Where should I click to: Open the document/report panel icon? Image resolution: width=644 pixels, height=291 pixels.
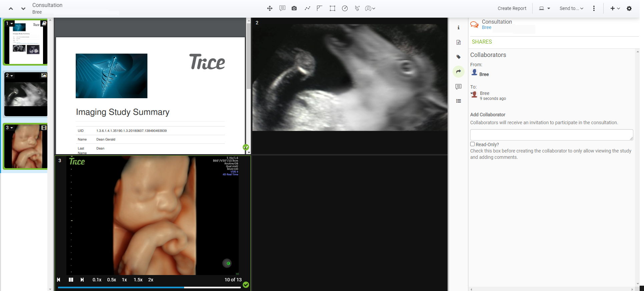(459, 42)
